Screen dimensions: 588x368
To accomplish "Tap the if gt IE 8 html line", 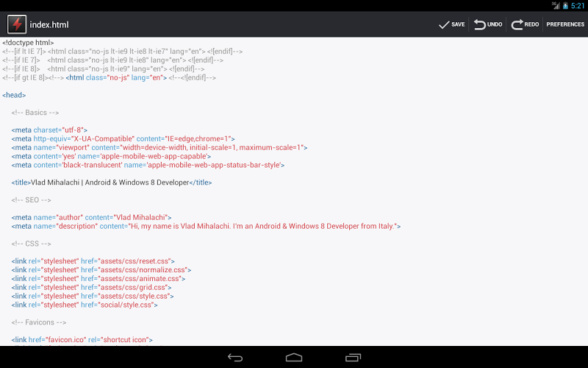I will (109, 78).
